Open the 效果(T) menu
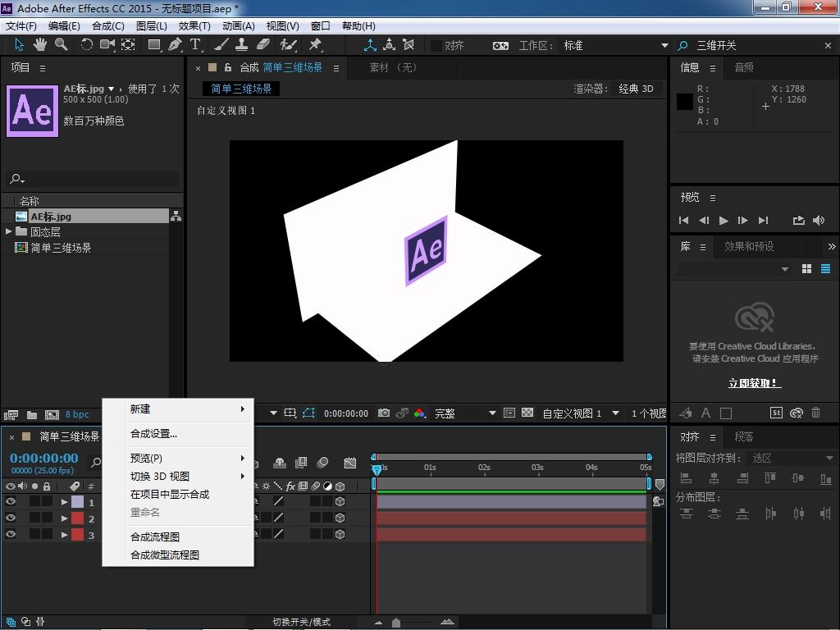Screen dimensions: 840x630 (x=194, y=25)
